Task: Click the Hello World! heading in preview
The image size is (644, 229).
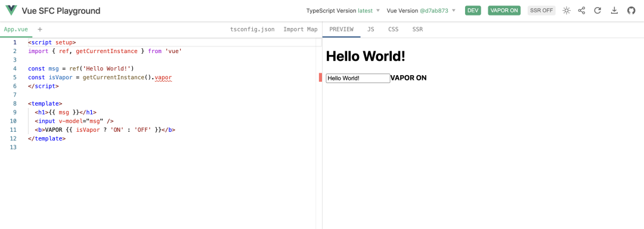Action: [x=366, y=56]
